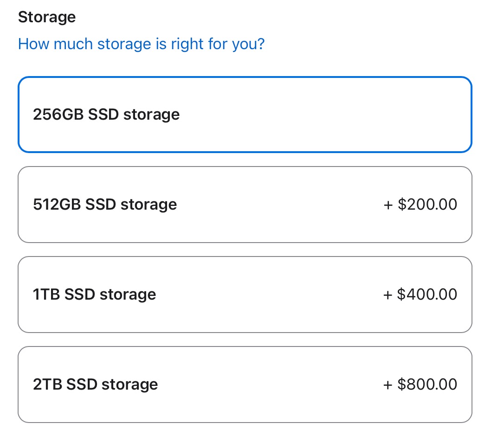This screenshot has width=504, height=436.
Task: Pick the largest capacity SSD option
Action: click(x=245, y=385)
